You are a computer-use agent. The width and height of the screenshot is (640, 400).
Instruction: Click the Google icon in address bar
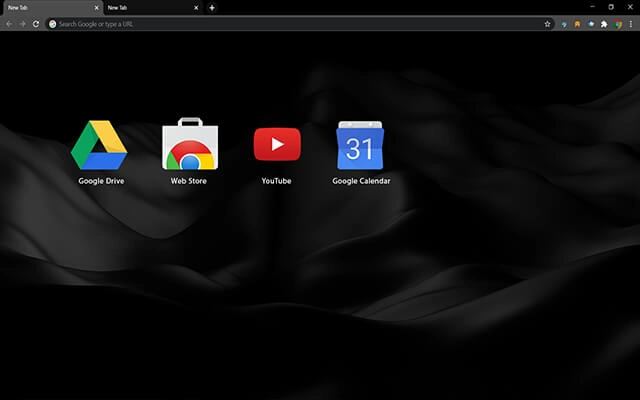[x=53, y=24]
